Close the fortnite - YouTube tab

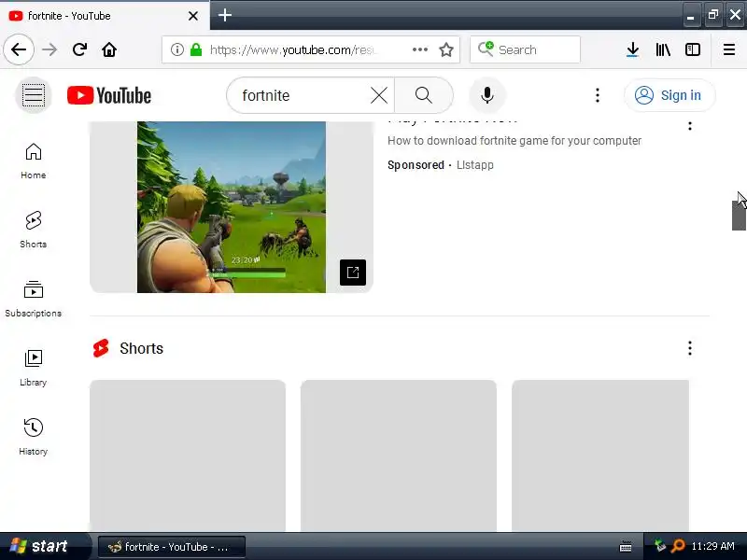[x=193, y=16]
